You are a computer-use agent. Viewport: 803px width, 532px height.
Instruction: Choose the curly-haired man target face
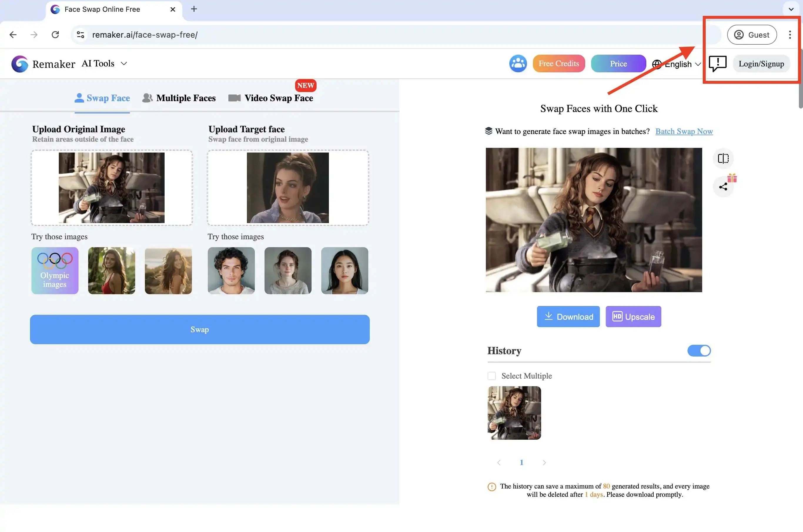(x=231, y=270)
